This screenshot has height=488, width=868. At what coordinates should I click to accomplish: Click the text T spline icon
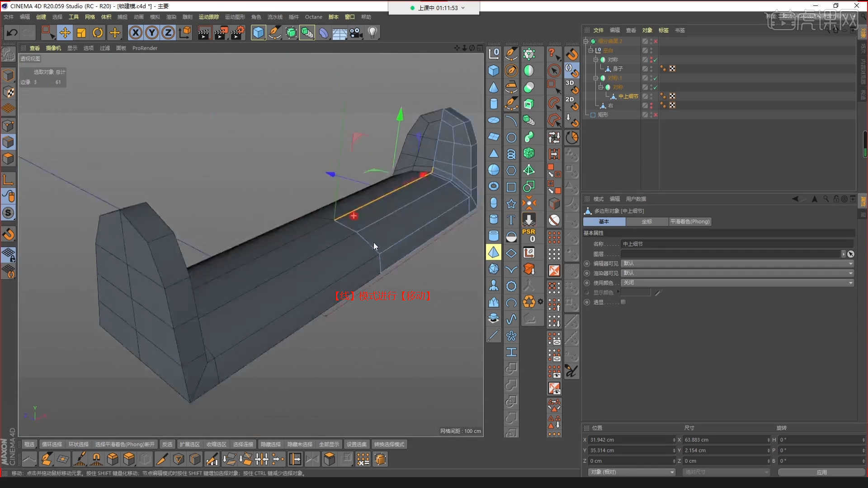tap(511, 220)
